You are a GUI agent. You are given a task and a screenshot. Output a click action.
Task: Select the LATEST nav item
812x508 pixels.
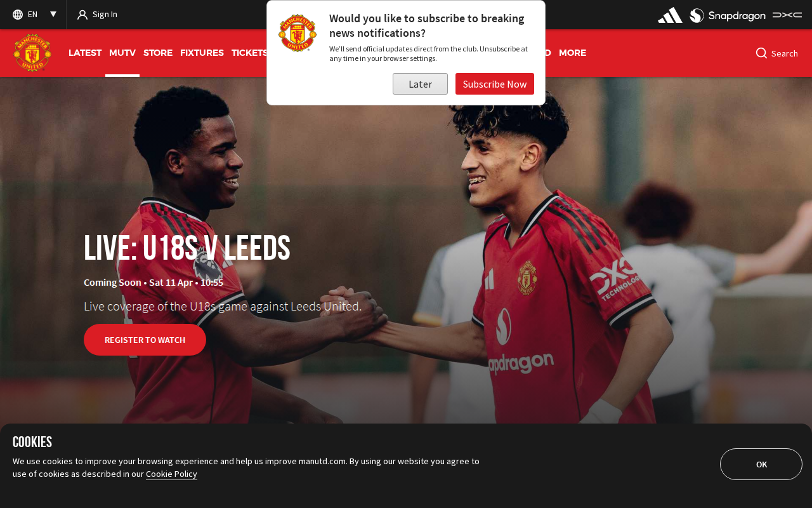pos(85,53)
